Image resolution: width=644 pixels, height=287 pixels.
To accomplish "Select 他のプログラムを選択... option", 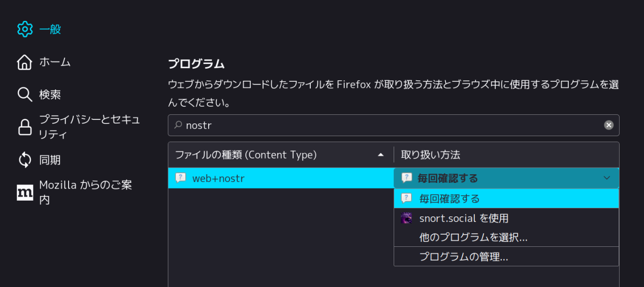I will coord(506,237).
